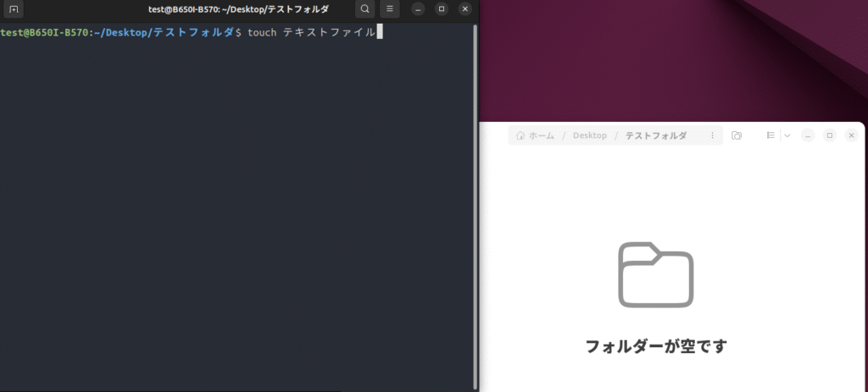The image size is (868, 392).
Task: Click the terminal window title bar text
Action: (x=238, y=9)
